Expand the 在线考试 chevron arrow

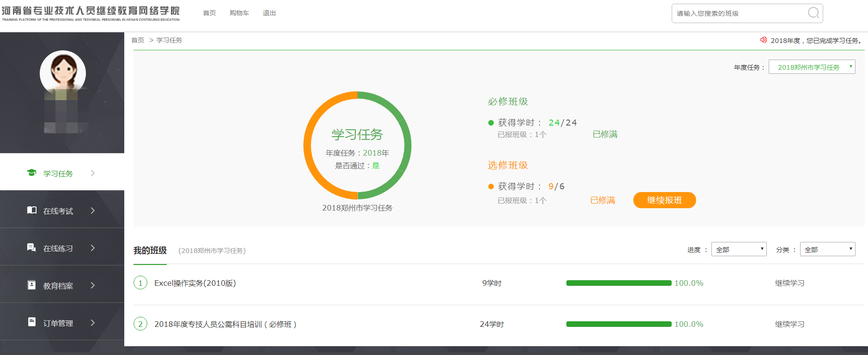93,211
